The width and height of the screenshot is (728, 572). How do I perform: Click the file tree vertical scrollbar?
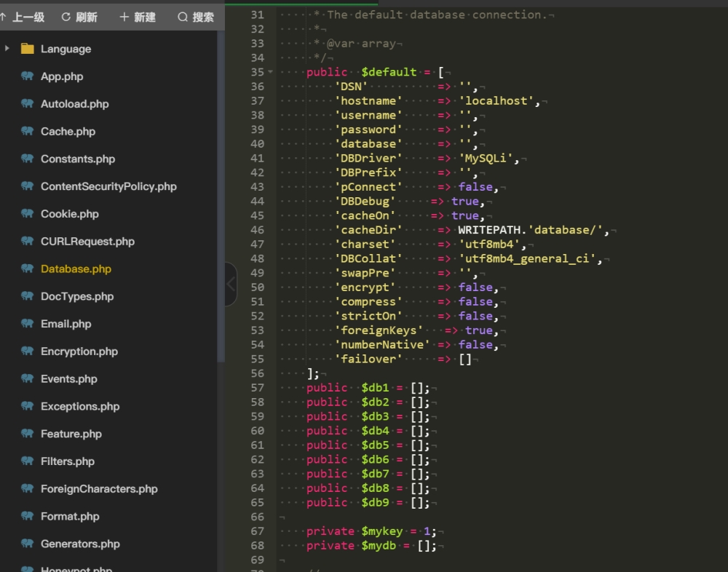(x=221, y=195)
